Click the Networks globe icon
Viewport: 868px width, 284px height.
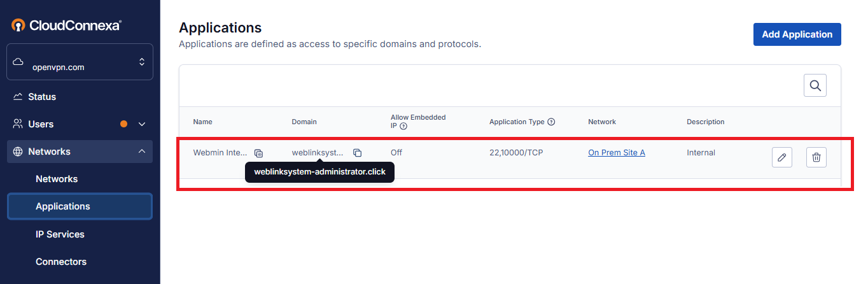coord(18,152)
